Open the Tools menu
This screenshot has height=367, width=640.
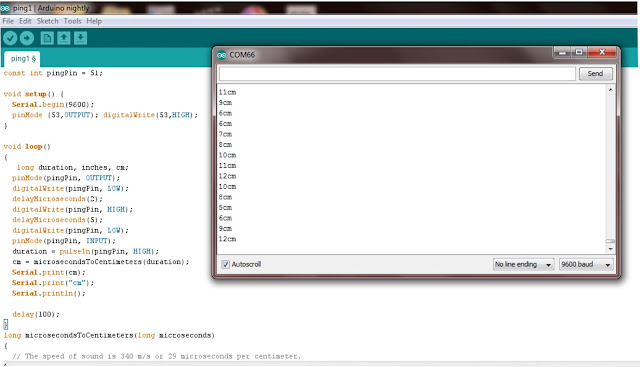point(72,21)
